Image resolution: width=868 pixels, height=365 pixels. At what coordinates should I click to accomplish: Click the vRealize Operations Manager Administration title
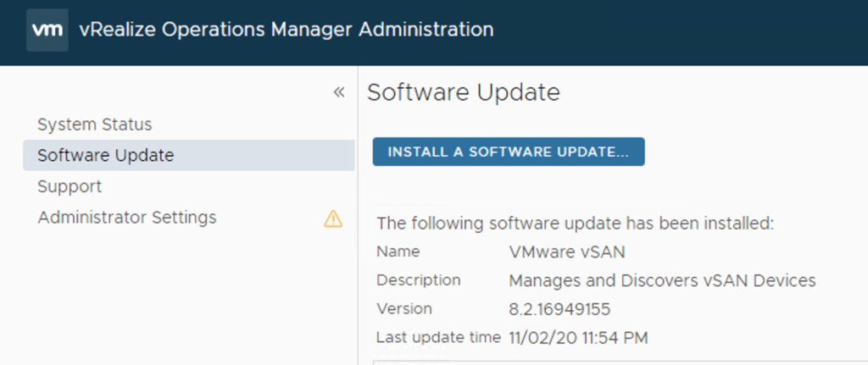click(287, 30)
